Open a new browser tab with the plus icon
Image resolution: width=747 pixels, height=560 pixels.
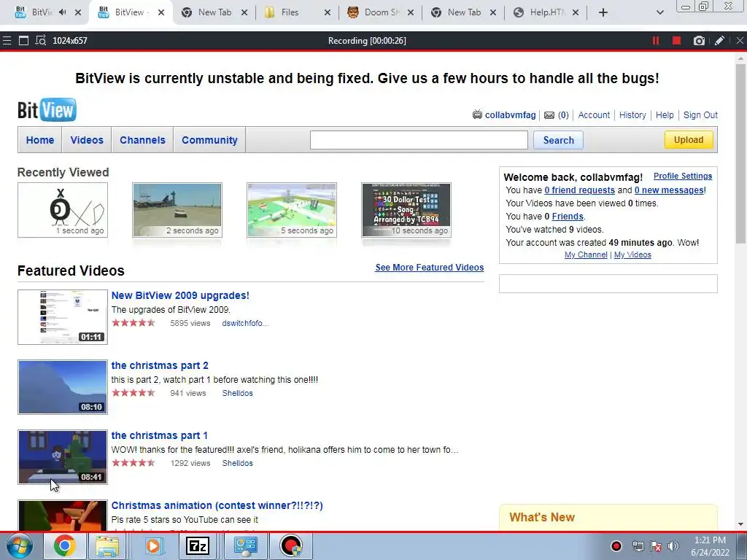[603, 12]
